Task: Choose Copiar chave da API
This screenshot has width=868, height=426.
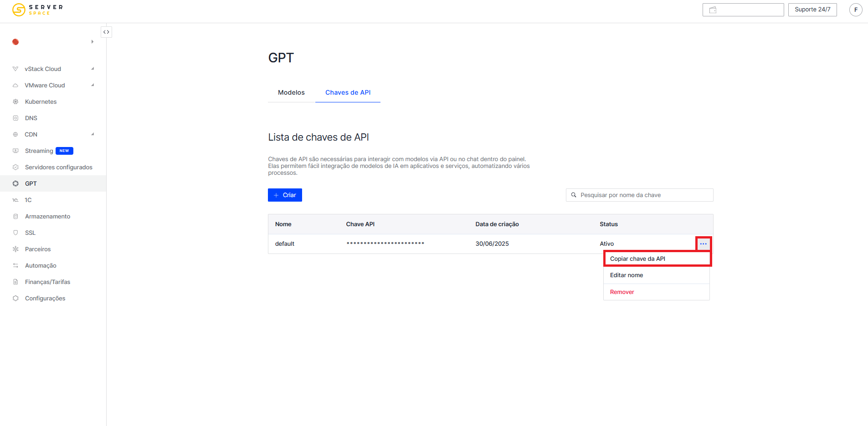Action: point(657,259)
